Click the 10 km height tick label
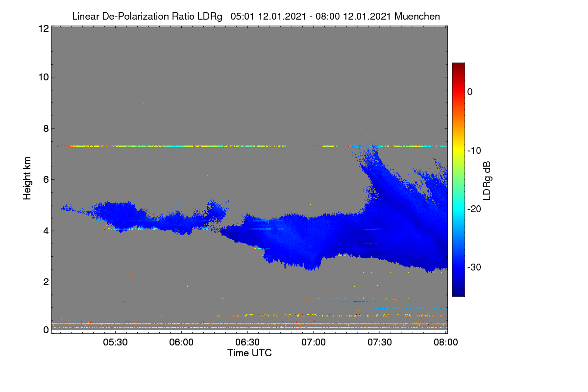This screenshot has height=392, width=588. coord(43,77)
